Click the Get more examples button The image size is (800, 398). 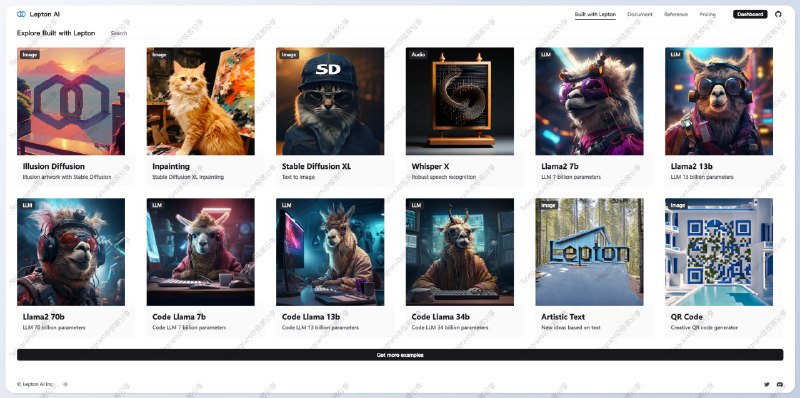pyautogui.click(x=400, y=355)
